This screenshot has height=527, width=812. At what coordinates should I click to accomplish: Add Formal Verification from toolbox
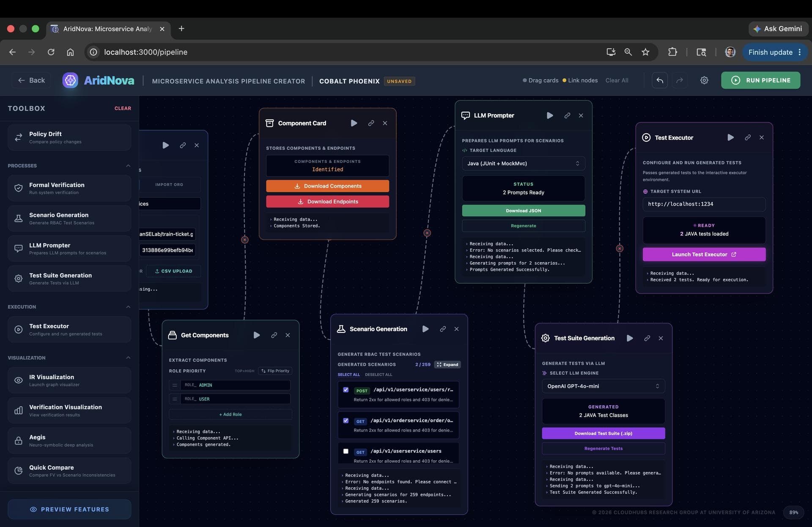69,188
